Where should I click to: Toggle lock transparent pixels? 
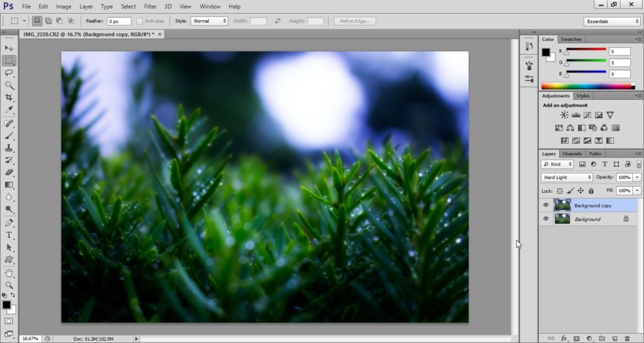coord(559,191)
